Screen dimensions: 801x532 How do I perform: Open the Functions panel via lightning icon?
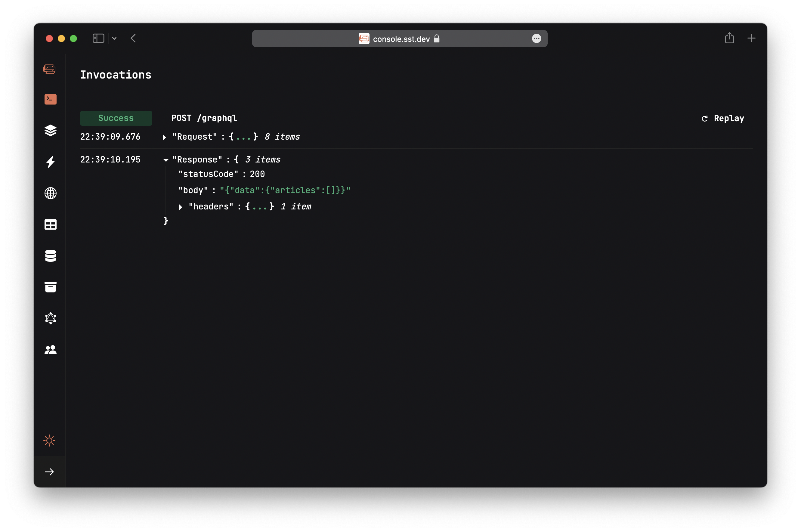click(50, 162)
